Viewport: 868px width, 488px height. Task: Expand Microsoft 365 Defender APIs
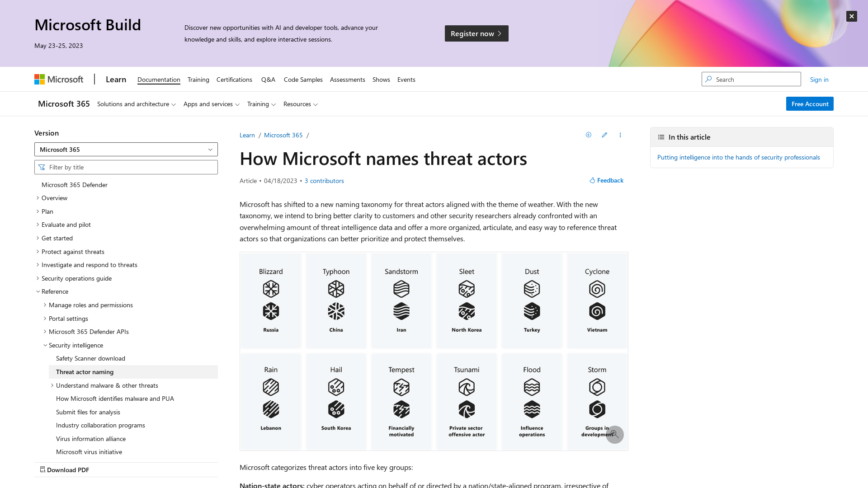click(45, 332)
